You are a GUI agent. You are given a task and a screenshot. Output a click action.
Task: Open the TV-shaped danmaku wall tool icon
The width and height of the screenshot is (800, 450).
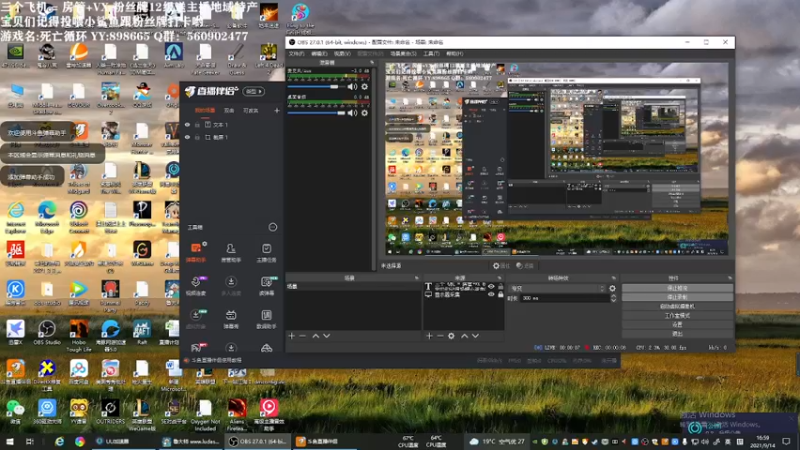231,318
